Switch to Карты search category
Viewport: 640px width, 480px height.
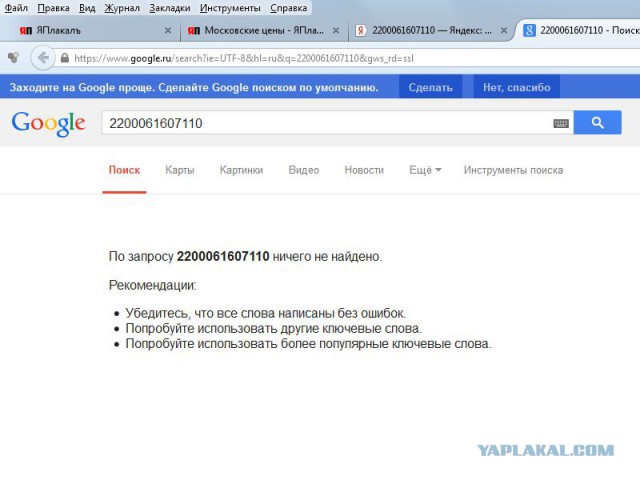click(x=180, y=170)
